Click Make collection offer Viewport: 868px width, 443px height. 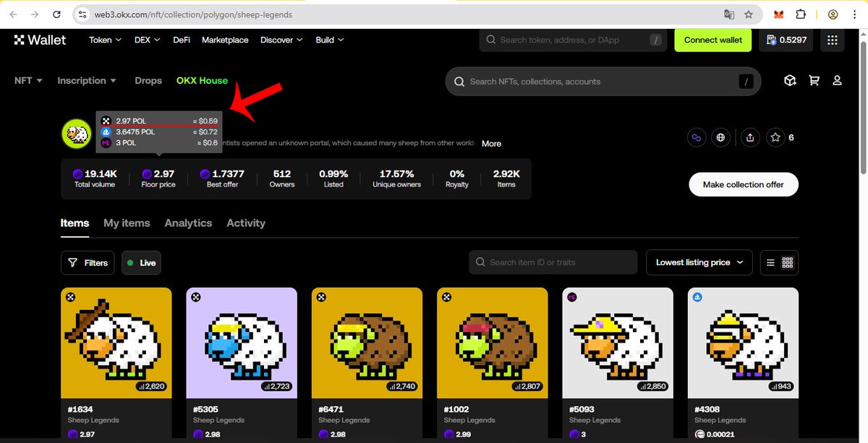coord(744,184)
